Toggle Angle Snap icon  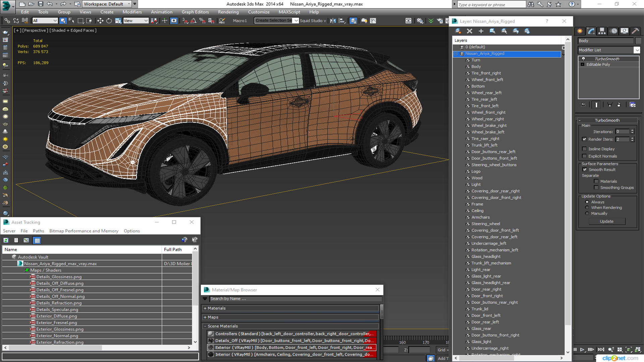(194, 21)
